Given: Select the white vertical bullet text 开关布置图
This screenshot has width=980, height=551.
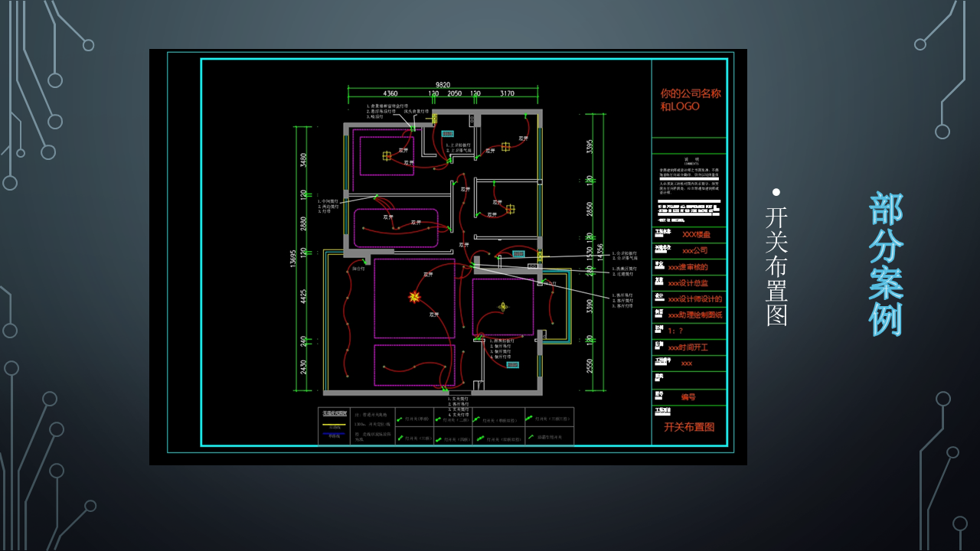Looking at the screenshot, I should click(x=776, y=266).
